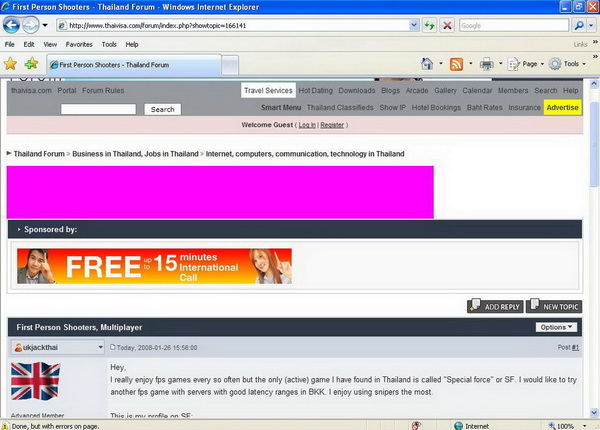Open the Members nav link
The height and width of the screenshot is (430, 600).
513,91
